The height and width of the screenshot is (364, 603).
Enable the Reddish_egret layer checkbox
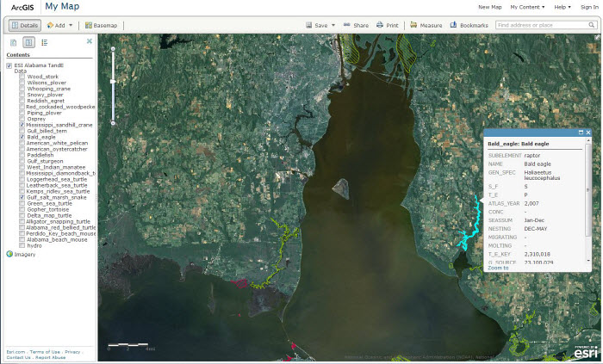[22, 101]
